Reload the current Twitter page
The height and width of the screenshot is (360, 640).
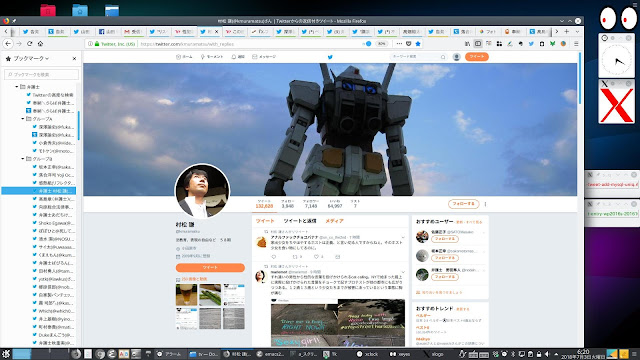(x=29, y=44)
